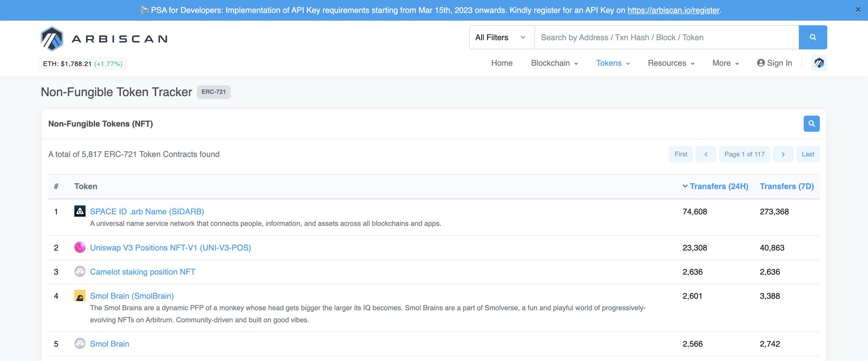Click the 3,388 seven-day transfers value
This screenshot has width=868, height=361.
(x=770, y=296)
